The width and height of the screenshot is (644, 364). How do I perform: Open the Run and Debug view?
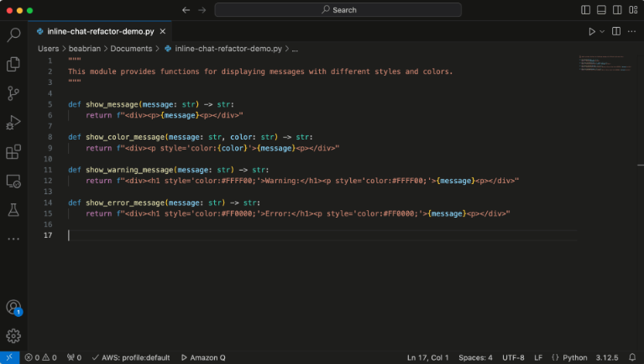(13, 123)
